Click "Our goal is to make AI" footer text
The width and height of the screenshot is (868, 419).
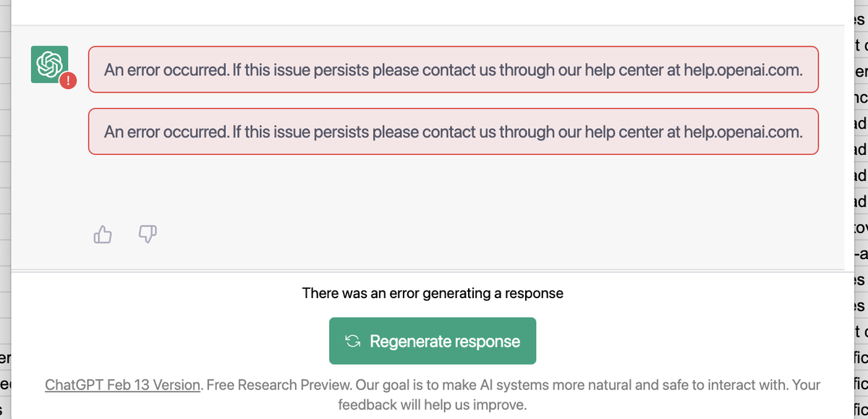coord(427,384)
